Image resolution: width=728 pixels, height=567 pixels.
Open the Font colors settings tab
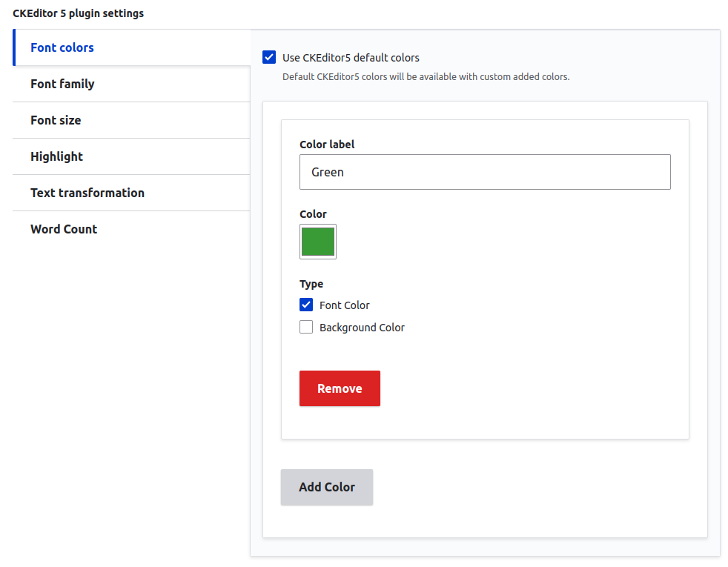[x=62, y=47]
